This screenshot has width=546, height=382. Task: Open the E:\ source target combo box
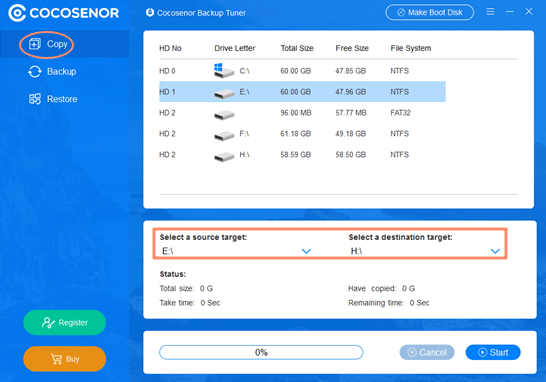236,251
